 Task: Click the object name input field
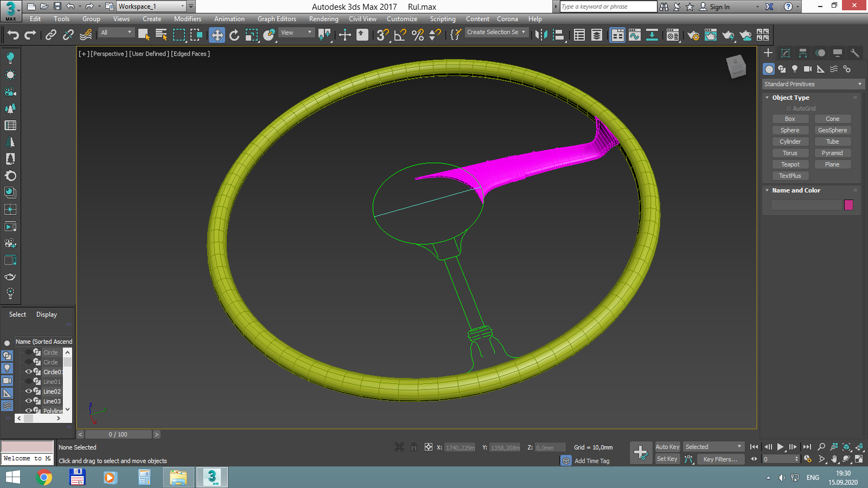pyautogui.click(x=806, y=205)
